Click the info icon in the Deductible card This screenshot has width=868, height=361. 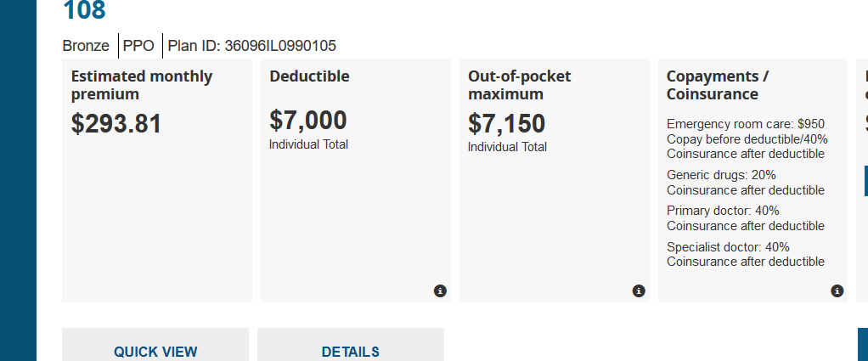(x=440, y=291)
